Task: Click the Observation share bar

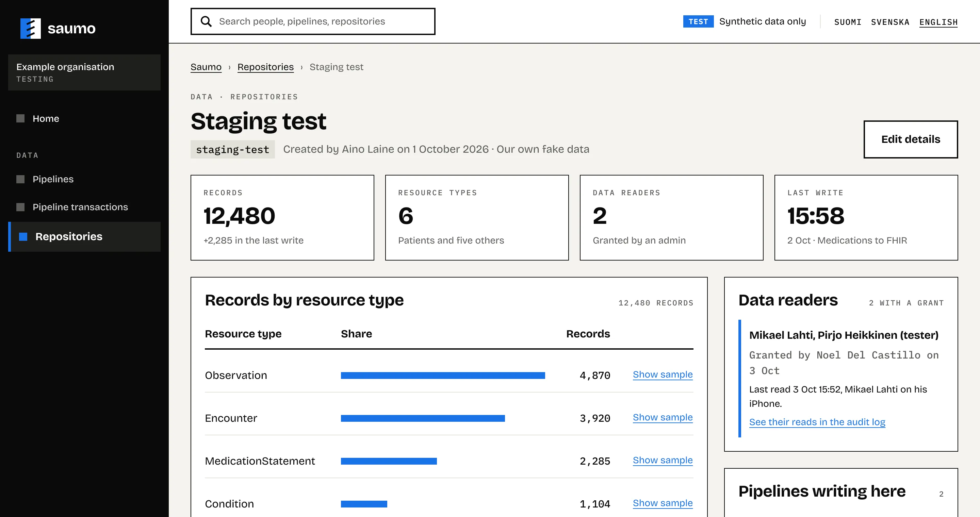Action: tap(443, 376)
